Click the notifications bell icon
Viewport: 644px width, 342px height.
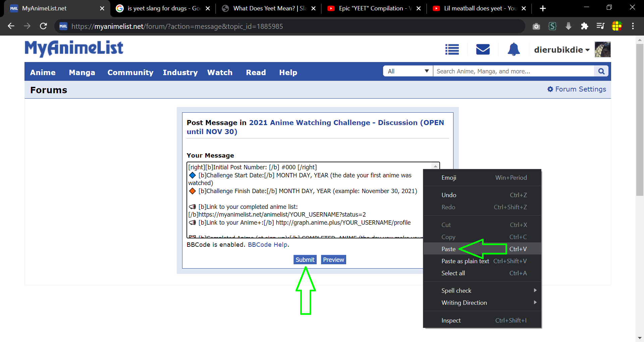point(513,50)
